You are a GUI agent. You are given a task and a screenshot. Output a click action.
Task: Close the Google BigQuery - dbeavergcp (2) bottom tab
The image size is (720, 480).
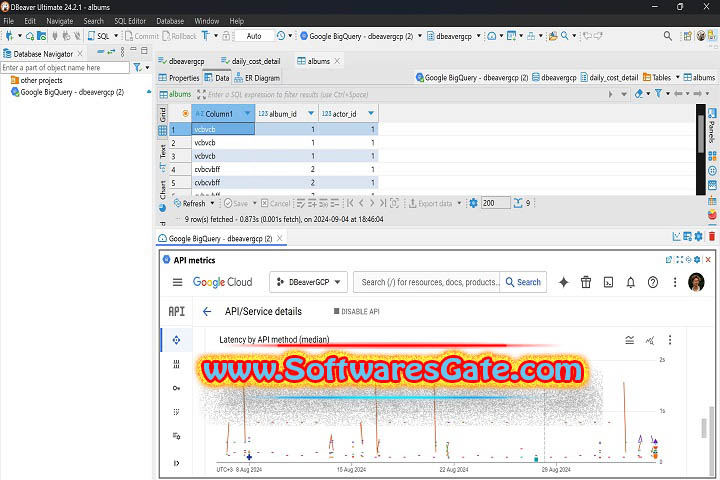click(279, 238)
